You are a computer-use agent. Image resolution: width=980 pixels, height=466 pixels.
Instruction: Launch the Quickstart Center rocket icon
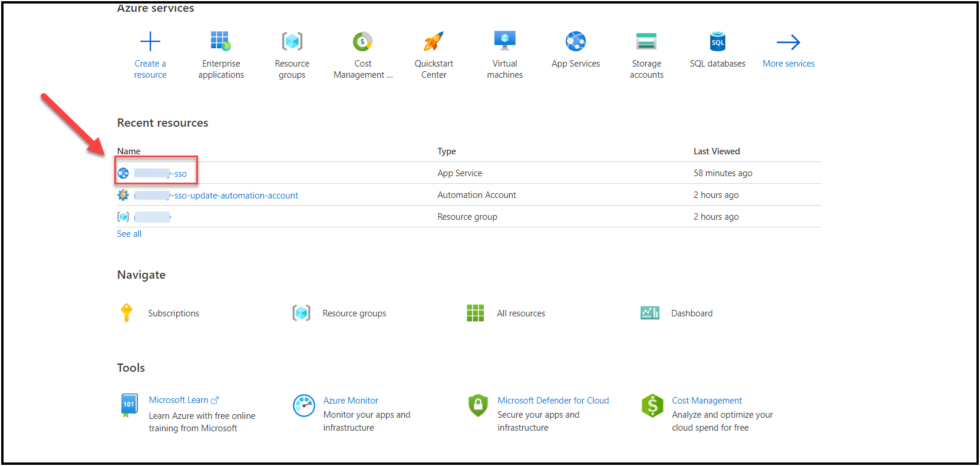[x=434, y=42]
